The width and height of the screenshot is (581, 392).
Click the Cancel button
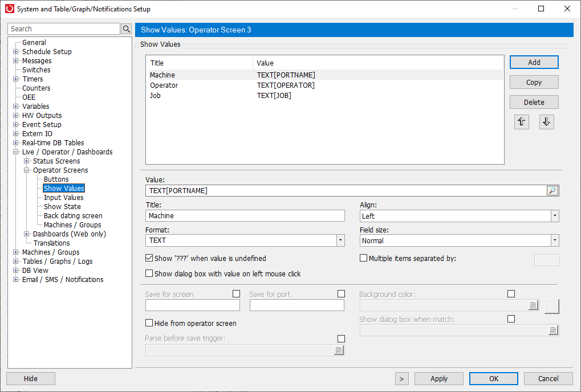click(549, 379)
